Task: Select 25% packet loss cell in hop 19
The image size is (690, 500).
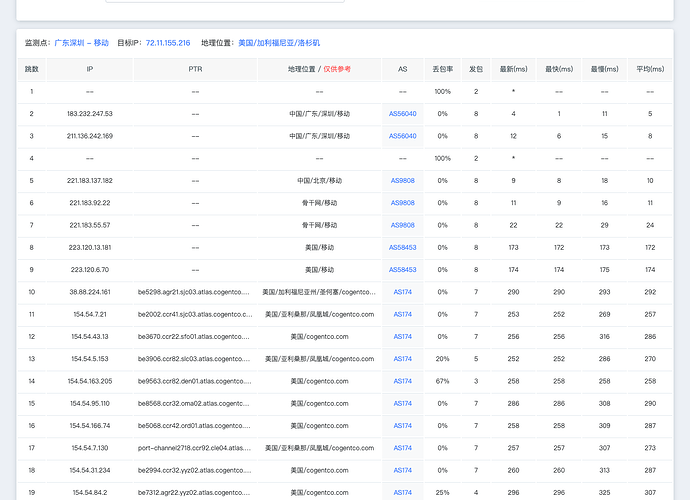Action: 443,493
